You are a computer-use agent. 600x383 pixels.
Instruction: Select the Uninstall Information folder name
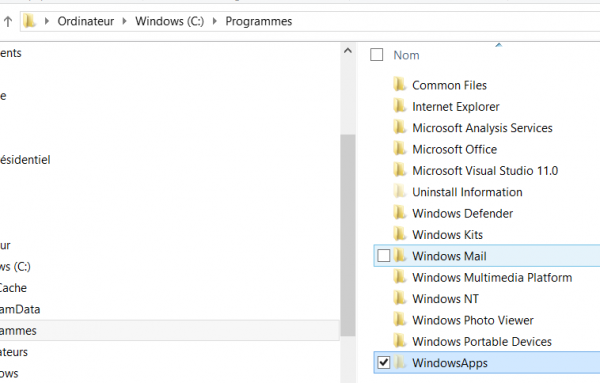coord(467,192)
